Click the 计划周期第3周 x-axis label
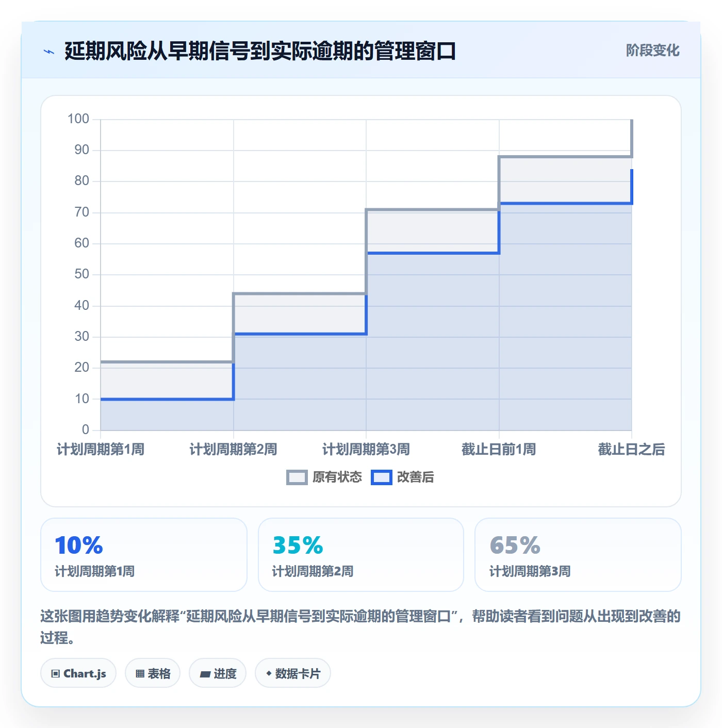This screenshot has width=722, height=728. point(366,449)
